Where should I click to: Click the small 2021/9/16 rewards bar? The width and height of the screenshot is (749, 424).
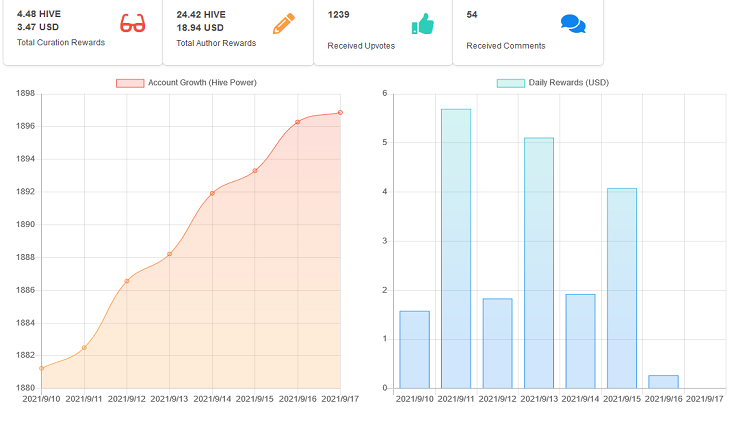pyautogui.click(x=663, y=382)
